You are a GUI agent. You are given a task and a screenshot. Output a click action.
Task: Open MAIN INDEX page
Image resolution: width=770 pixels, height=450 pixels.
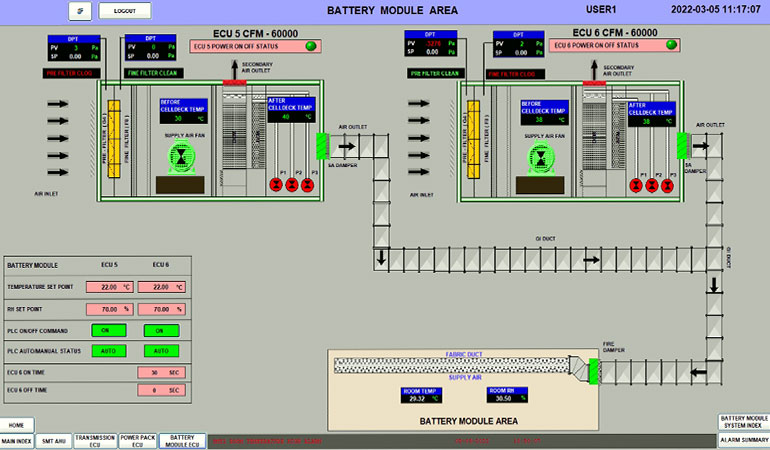(17, 441)
